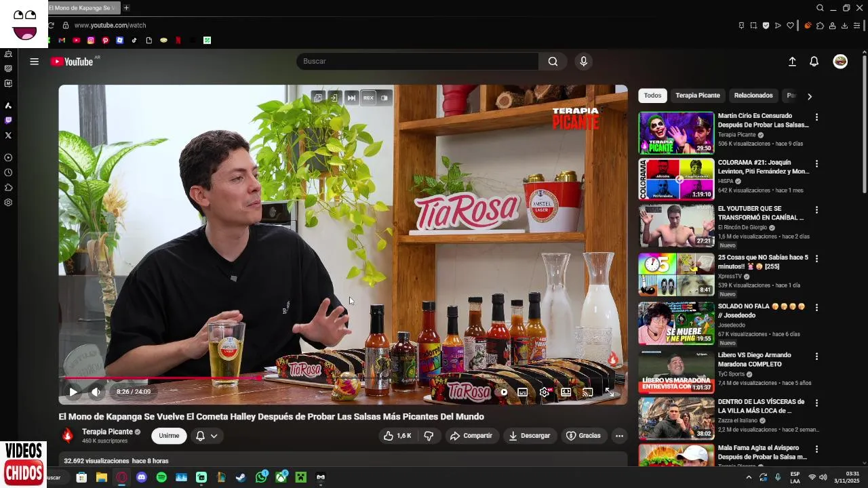Open Twitch in the browser sidebar
868x488 pixels.
pyautogui.click(x=8, y=120)
